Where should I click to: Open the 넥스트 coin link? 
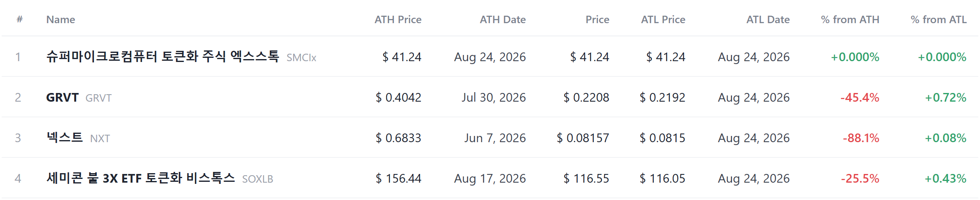tap(65, 138)
